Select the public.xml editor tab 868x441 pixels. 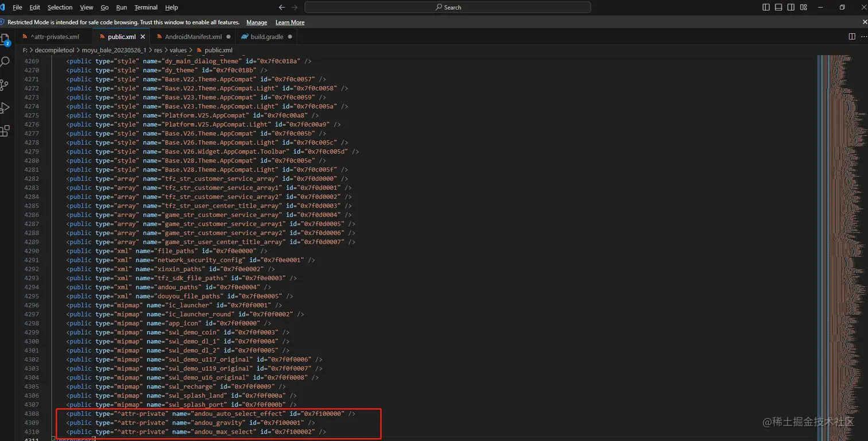pos(121,37)
